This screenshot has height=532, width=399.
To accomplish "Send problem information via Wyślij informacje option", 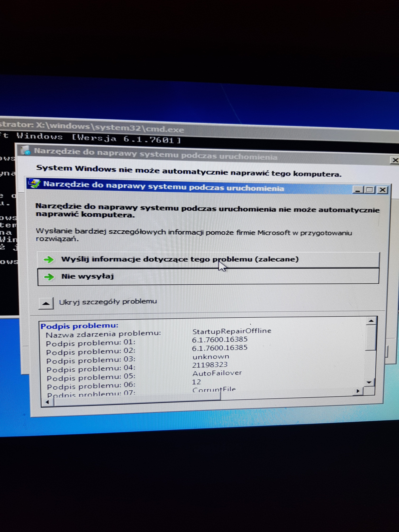I will (208, 260).
